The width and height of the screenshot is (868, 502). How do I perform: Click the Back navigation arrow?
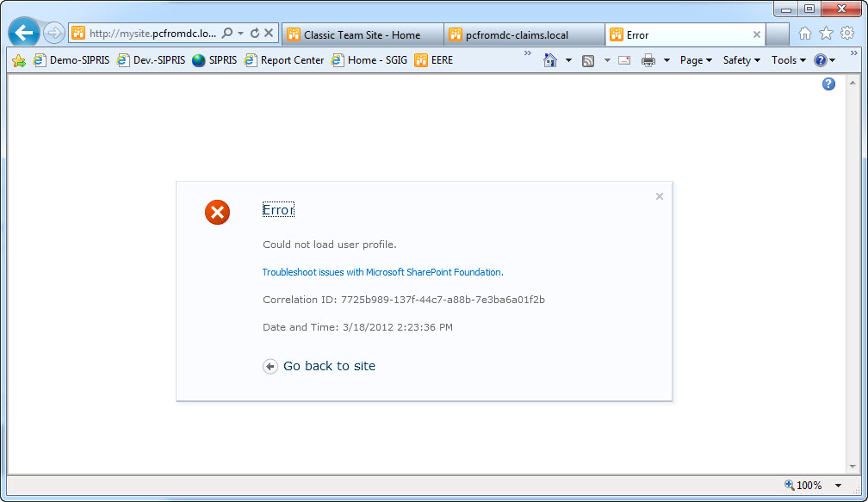[x=23, y=32]
